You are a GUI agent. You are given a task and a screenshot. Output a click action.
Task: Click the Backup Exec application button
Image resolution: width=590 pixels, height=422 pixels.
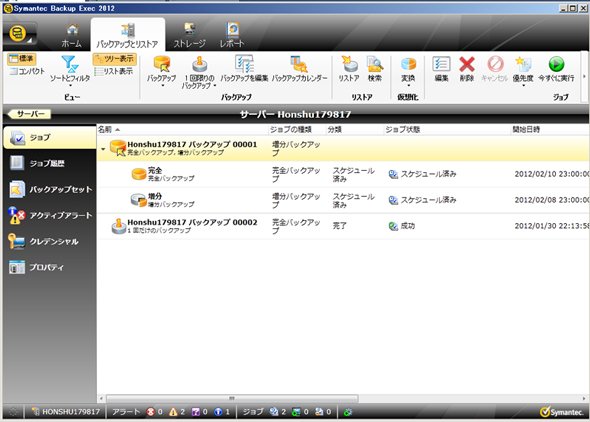click(x=20, y=34)
